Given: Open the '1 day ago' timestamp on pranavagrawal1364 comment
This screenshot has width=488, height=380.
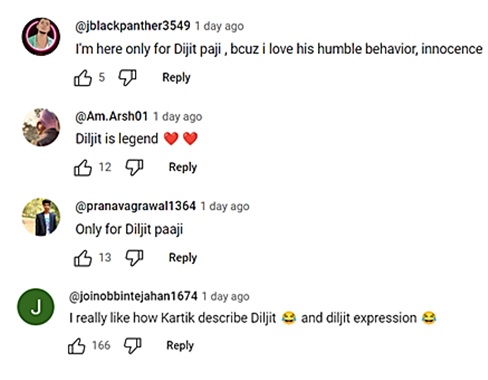Looking at the screenshot, I should click(x=225, y=207).
